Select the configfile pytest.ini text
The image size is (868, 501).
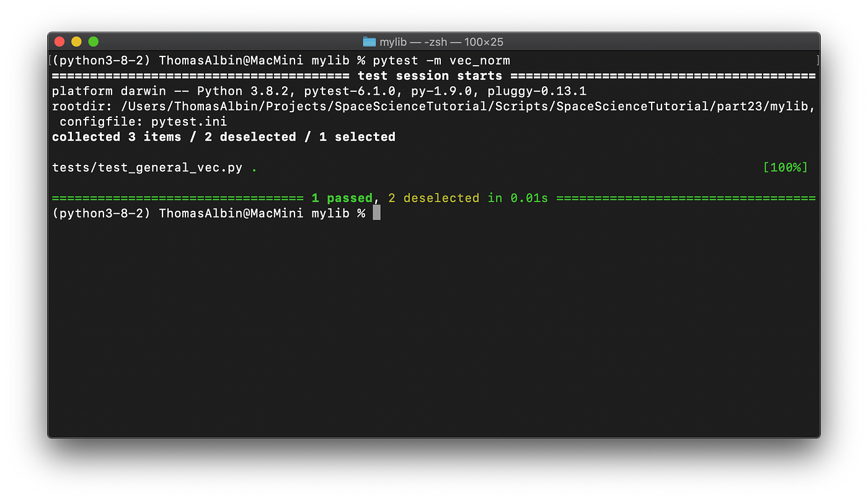(x=143, y=121)
